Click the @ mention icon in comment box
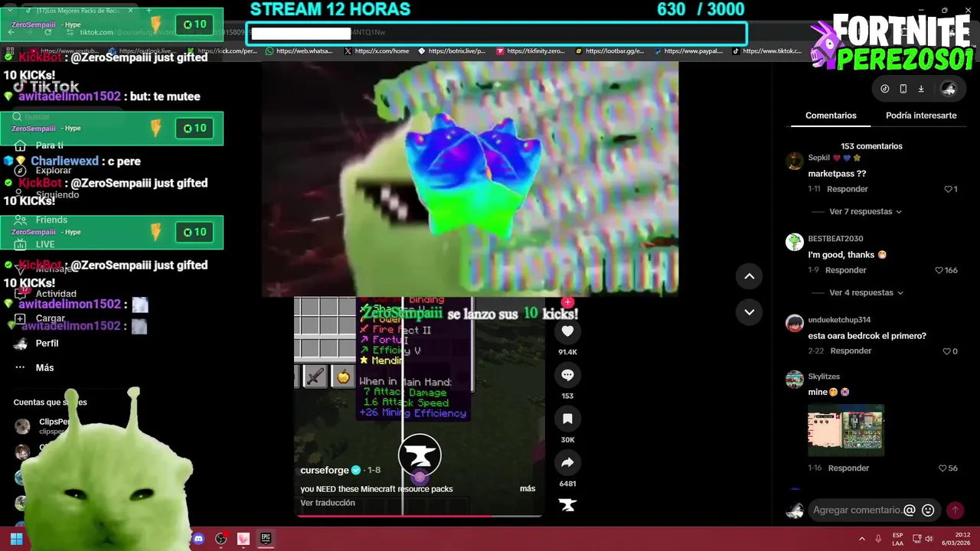The width and height of the screenshot is (980, 551). (x=910, y=510)
